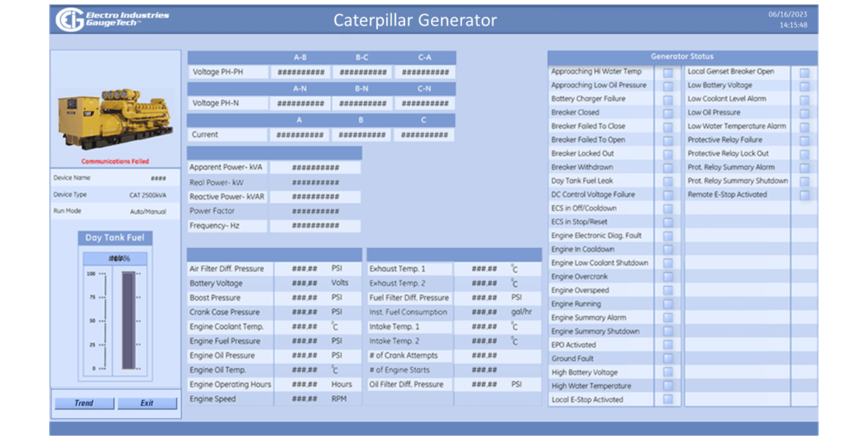
Task: Click the Engine Speed RPM reading
Action: 305,399
